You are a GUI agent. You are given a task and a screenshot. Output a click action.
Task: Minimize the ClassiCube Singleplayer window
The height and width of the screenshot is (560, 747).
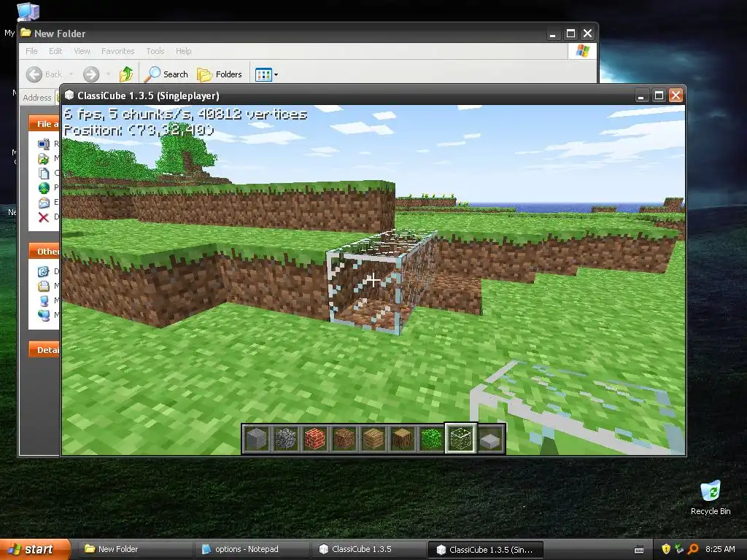coord(641,96)
